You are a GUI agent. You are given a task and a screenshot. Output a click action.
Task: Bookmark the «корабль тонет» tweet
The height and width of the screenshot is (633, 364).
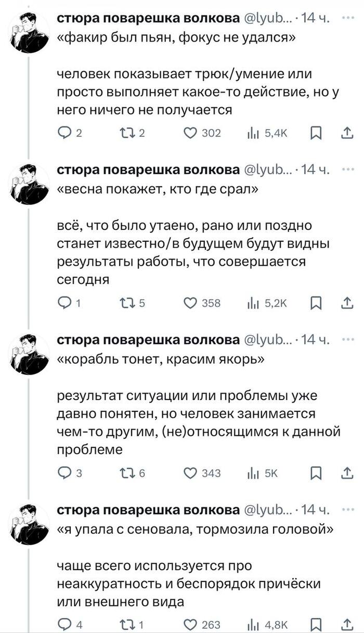(x=315, y=473)
